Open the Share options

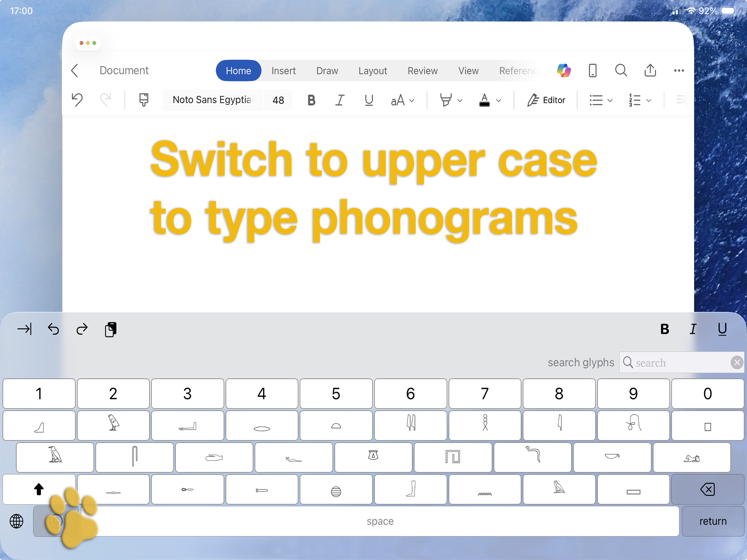650,70
